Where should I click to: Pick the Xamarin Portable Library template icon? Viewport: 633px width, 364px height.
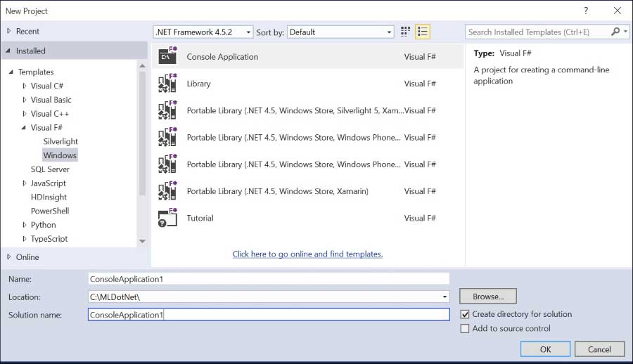(x=167, y=191)
